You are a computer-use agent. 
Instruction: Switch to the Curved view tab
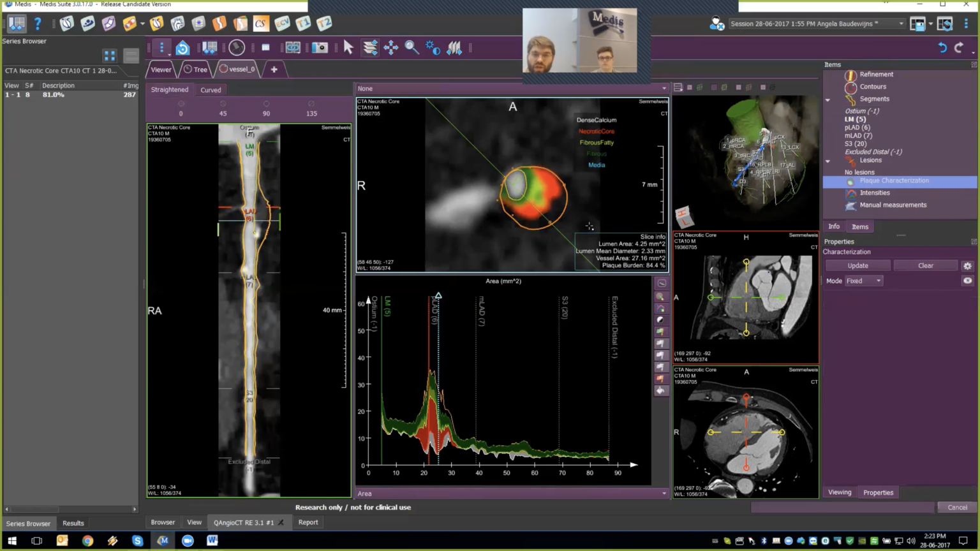click(x=211, y=90)
